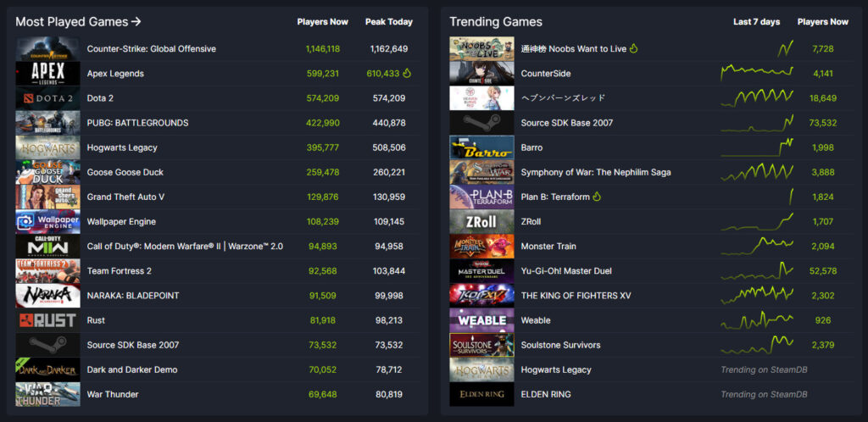Click the flame icon beside Apex Legends peak
The width and height of the screenshot is (868, 422).
[x=408, y=74]
